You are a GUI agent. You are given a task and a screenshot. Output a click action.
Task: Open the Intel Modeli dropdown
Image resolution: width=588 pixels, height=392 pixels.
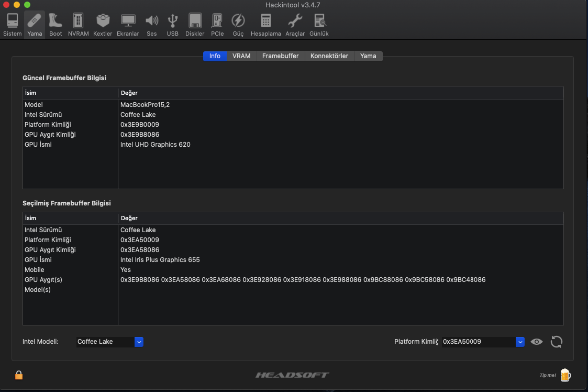pyautogui.click(x=139, y=341)
